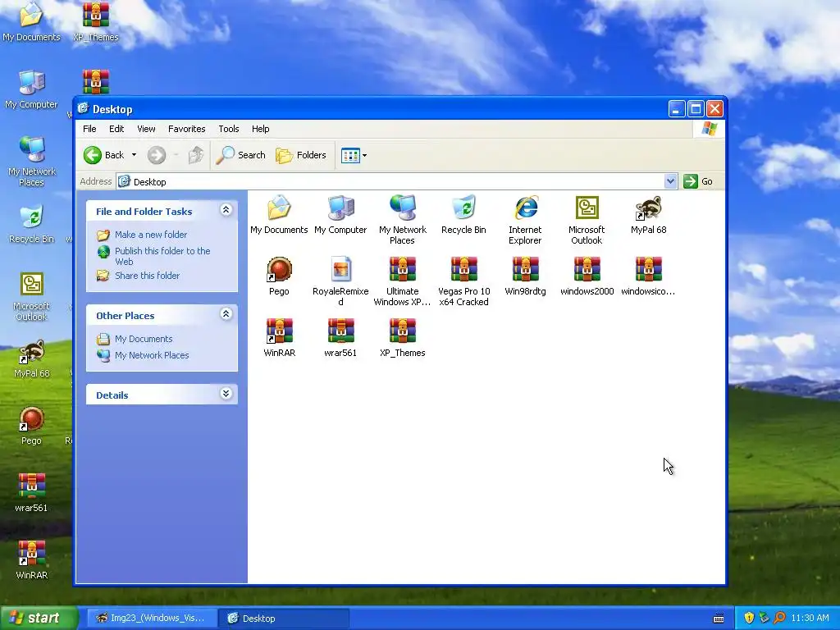
Task: Open the Back history dropdown arrow
Action: click(134, 155)
